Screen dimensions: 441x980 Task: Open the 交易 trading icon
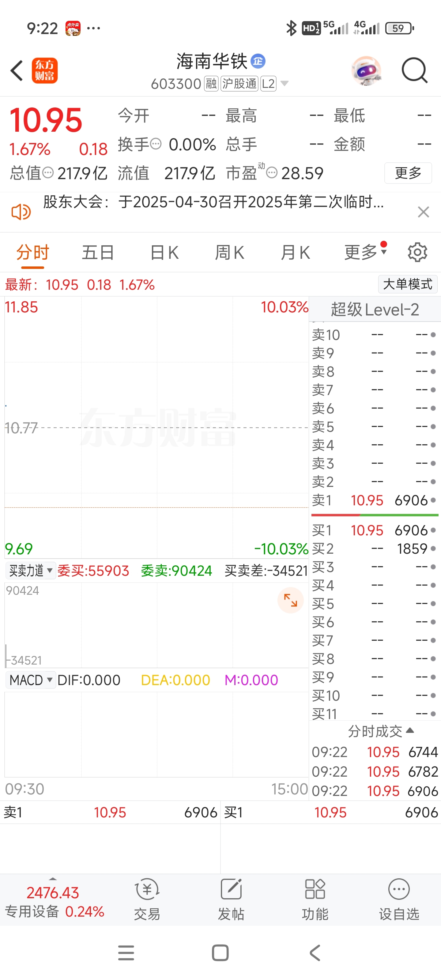pyautogui.click(x=147, y=899)
